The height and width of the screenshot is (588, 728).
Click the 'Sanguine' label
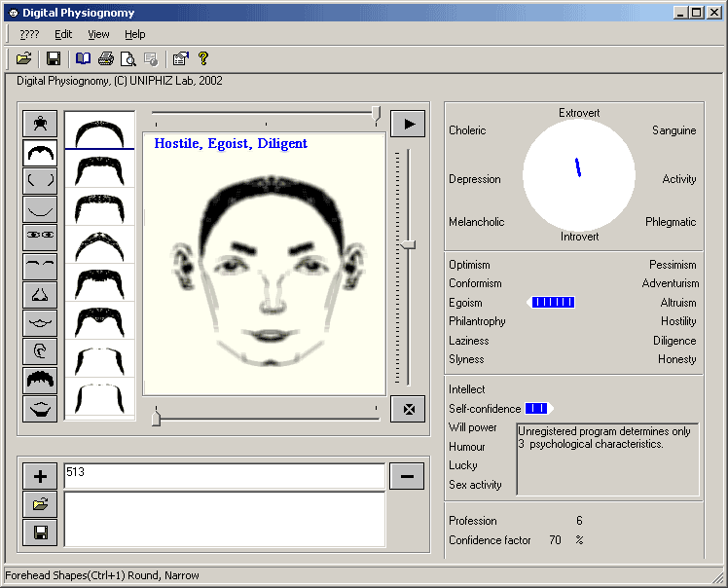click(673, 130)
